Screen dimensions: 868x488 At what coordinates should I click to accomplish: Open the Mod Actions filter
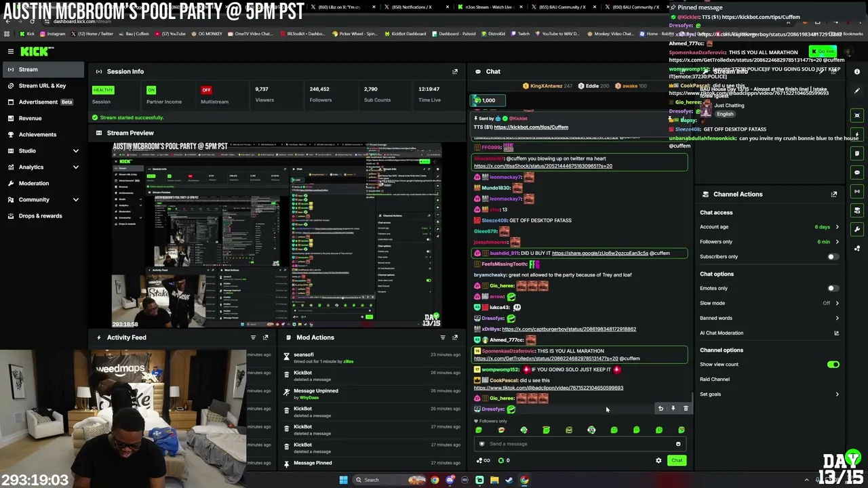tap(443, 338)
